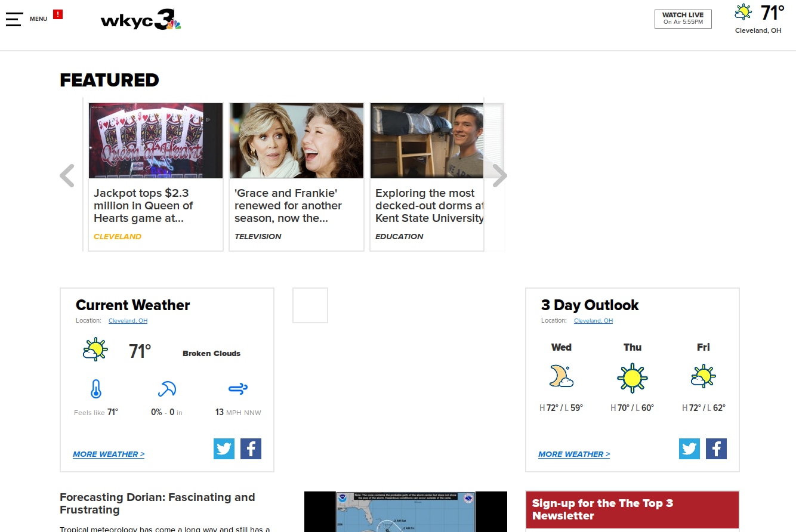
Task: Click the red alert badge
Action: pos(58,14)
